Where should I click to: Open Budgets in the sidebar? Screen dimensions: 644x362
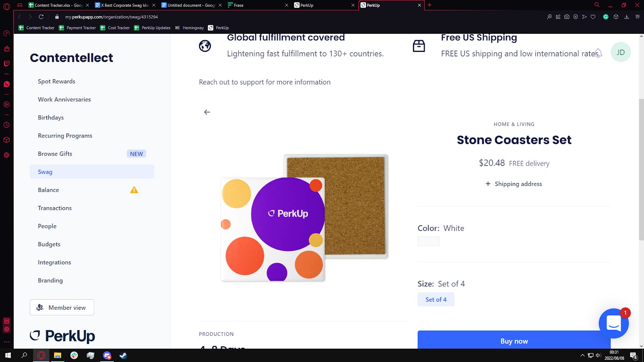(49, 244)
